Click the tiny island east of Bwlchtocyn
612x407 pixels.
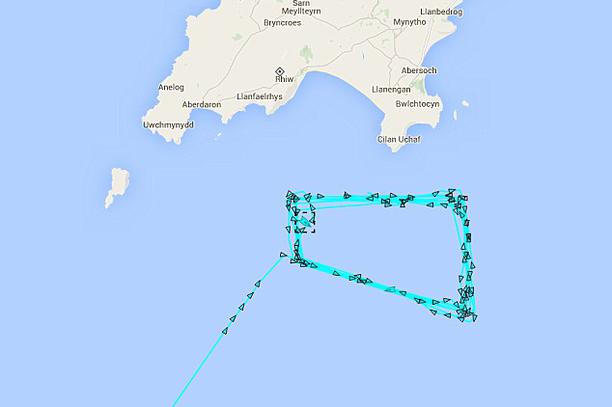click(x=465, y=103)
